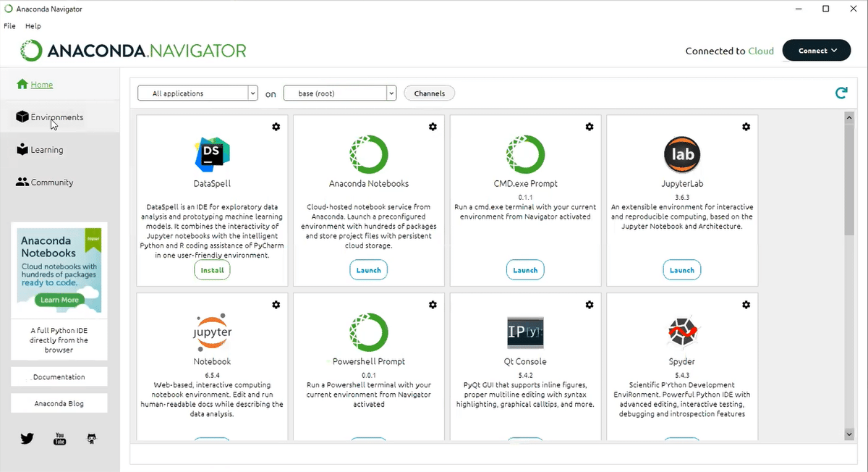868x472 pixels.
Task: Open settings gear on CMD.exe Prompt card
Action: (590, 127)
